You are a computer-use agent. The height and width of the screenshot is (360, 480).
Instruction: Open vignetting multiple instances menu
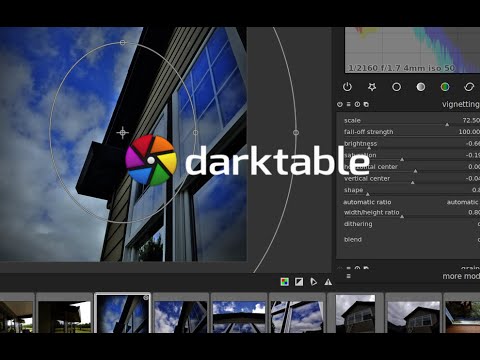[x=366, y=104]
